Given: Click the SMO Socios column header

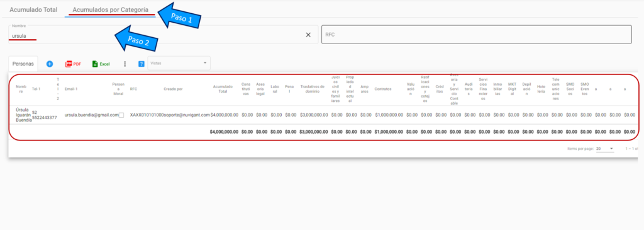Looking at the screenshot, I should [570, 88].
